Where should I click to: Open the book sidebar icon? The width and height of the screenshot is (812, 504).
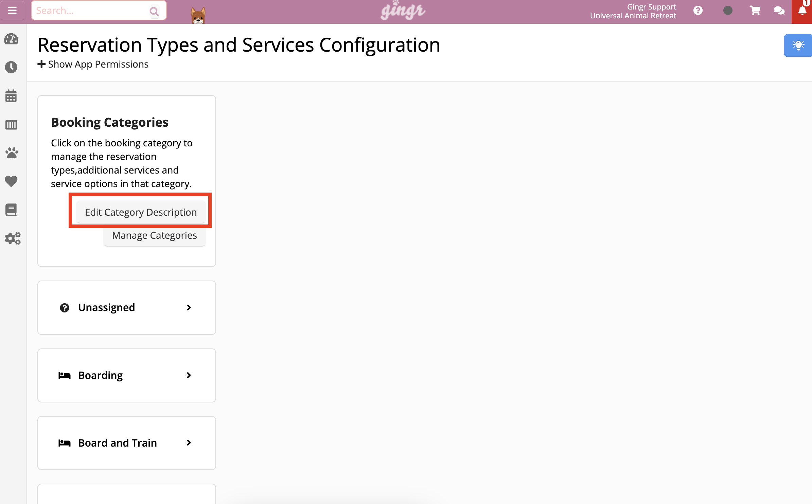pos(11,210)
